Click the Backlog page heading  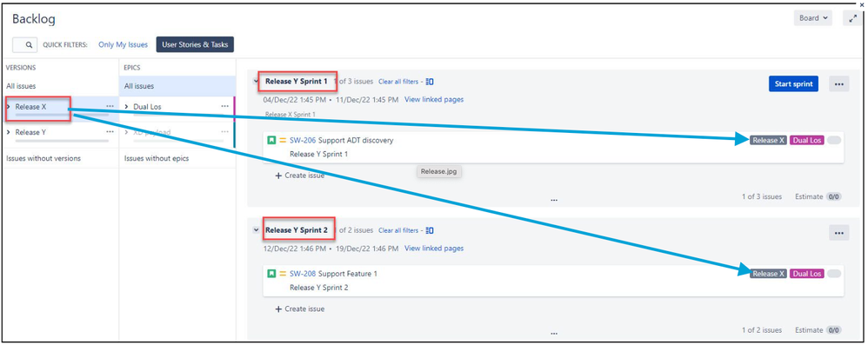point(34,19)
